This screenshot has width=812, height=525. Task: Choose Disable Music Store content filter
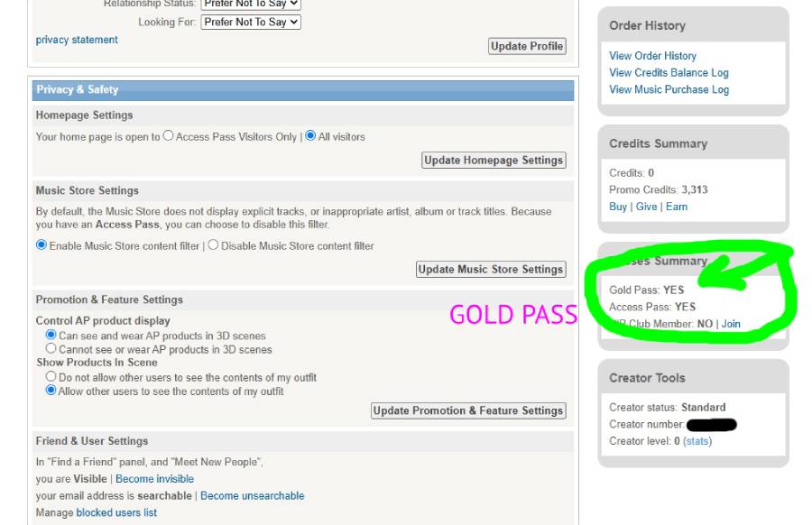[213, 244]
